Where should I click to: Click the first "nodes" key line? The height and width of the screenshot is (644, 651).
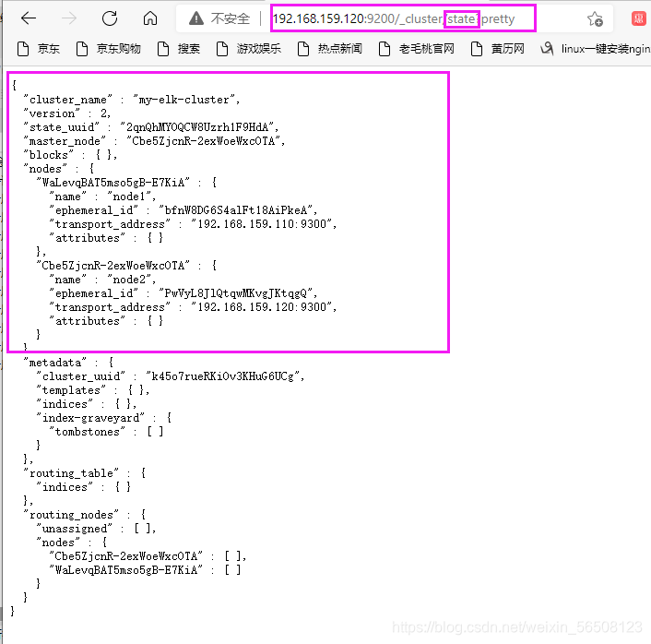point(58,169)
